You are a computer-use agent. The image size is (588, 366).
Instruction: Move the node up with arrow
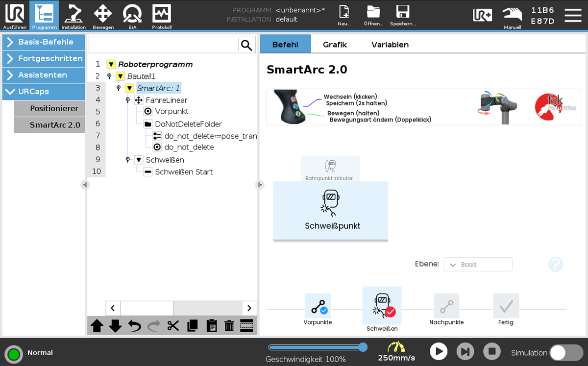97,326
